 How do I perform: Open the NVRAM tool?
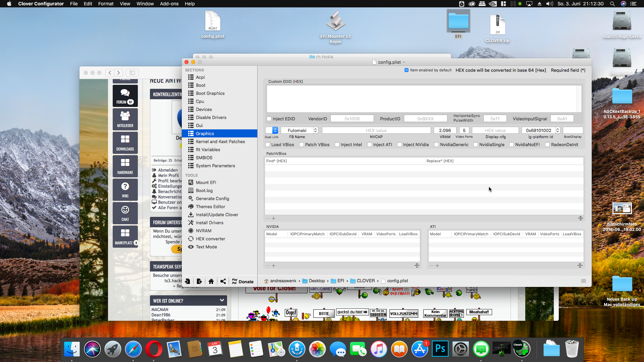click(x=203, y=231)
